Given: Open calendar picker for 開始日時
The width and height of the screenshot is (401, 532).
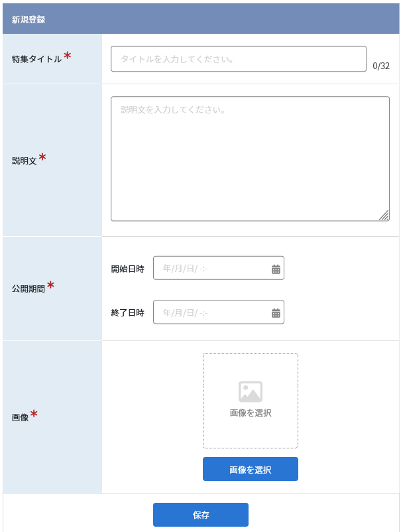Looking at the screenshot, I should (x=276, y=269).
